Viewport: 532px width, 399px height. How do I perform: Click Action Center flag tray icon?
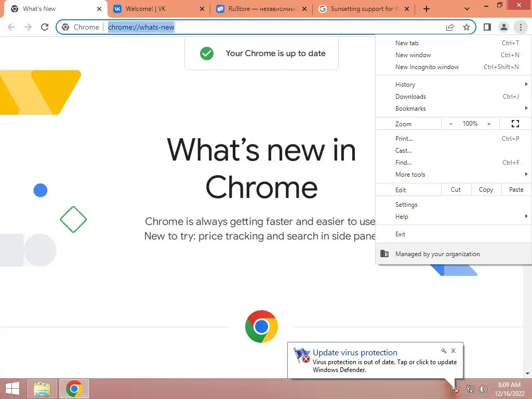455,389
